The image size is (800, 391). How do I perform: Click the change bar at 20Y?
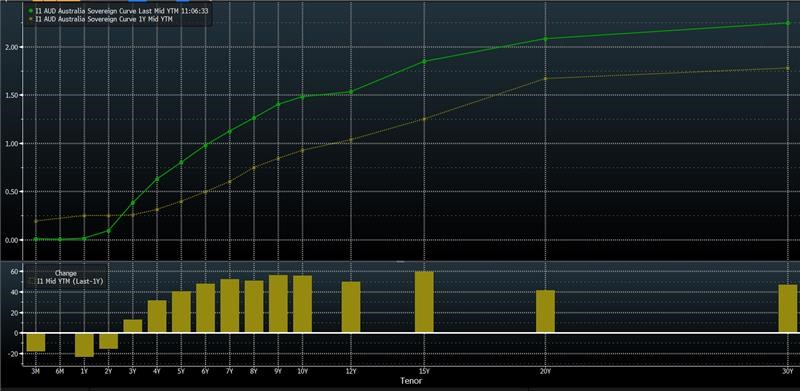(x=545, y=311)
